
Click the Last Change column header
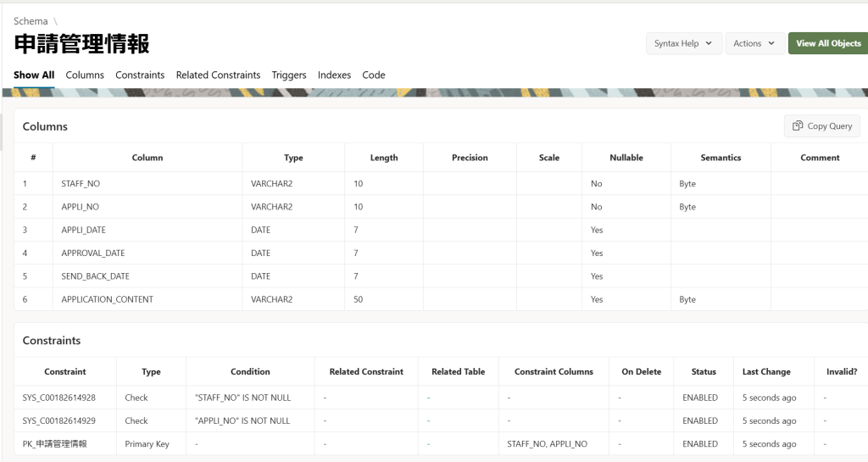point(765,371)
